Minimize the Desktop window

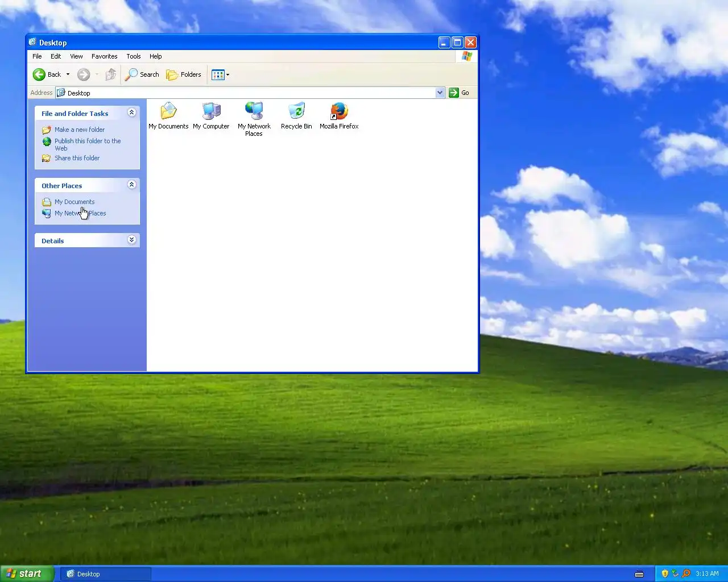(444, 42)
